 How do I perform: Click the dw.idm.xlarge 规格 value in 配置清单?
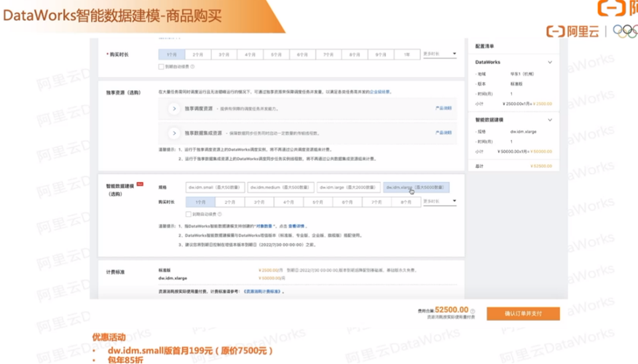[523, 132]
